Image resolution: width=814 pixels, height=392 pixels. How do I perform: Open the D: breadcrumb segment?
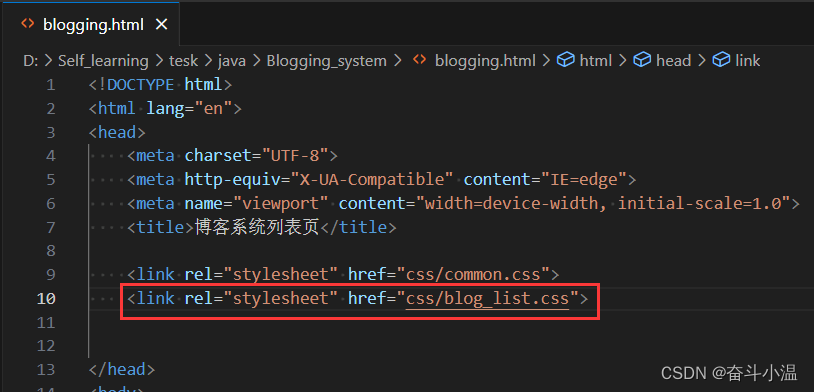point(31,61)
